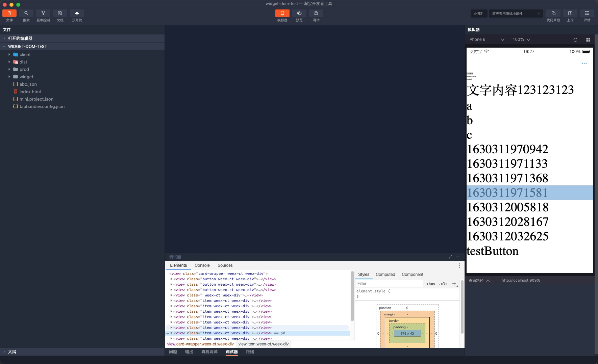
Task: Collapse the WIDGET-DOM-TEST project tree
Action: pyautogui.click(x=82, y=46)
